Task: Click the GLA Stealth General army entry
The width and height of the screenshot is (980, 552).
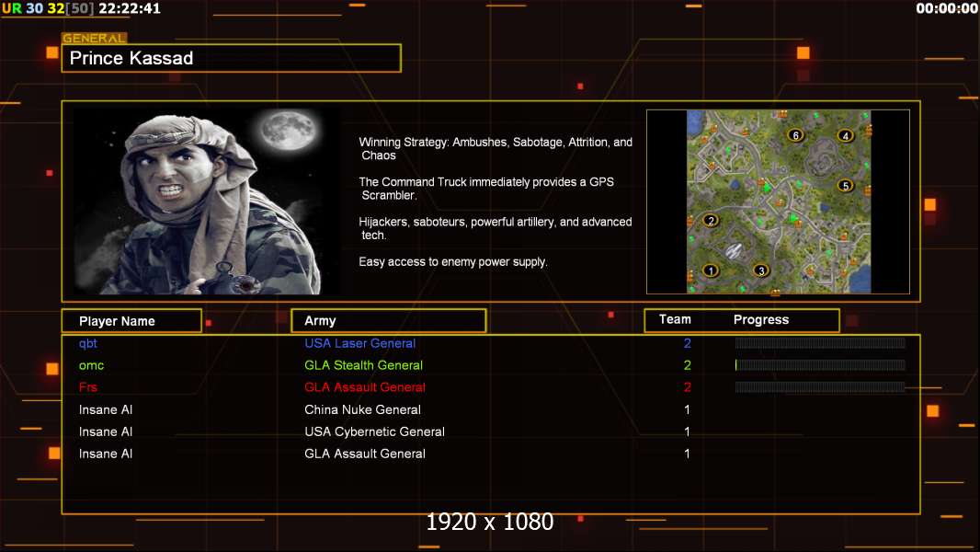Action: (x=364, y=365)
